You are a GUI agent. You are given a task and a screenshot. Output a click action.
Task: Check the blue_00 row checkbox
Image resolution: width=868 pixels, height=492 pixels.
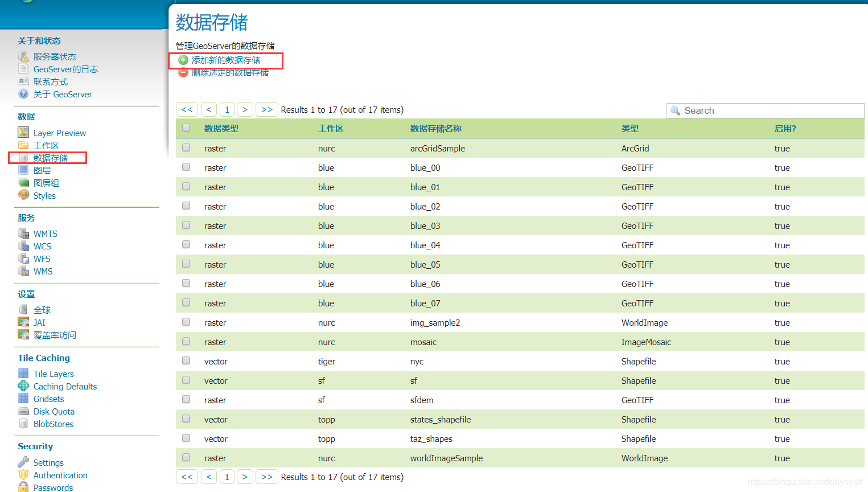coord(186,167)
